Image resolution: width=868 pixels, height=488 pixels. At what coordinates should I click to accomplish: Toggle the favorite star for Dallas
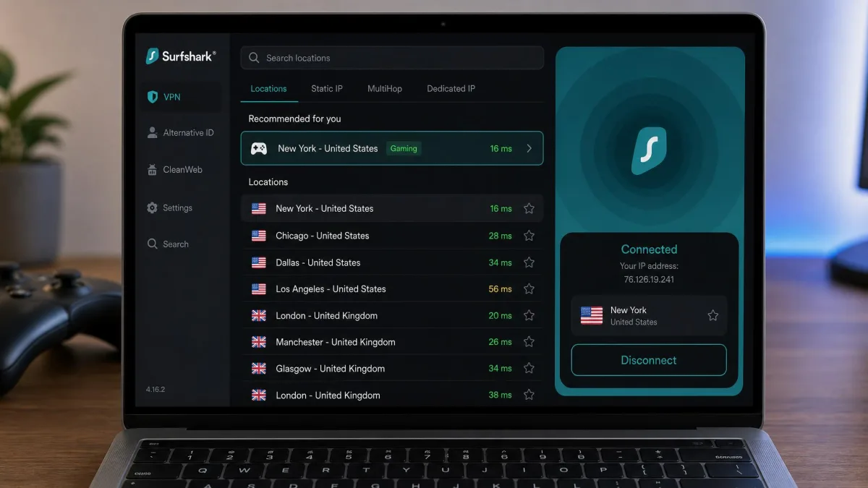(x=529, y=262)
